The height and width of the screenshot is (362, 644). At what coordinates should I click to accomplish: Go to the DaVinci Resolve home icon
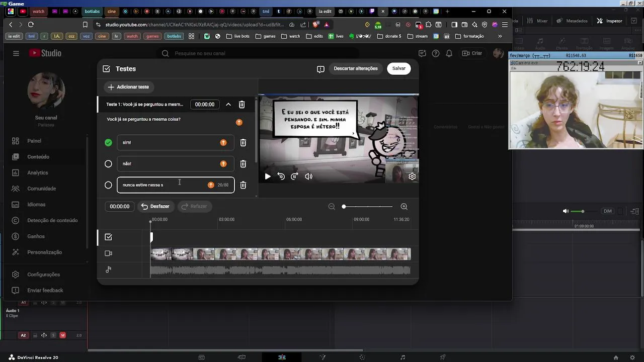point(616,357)
